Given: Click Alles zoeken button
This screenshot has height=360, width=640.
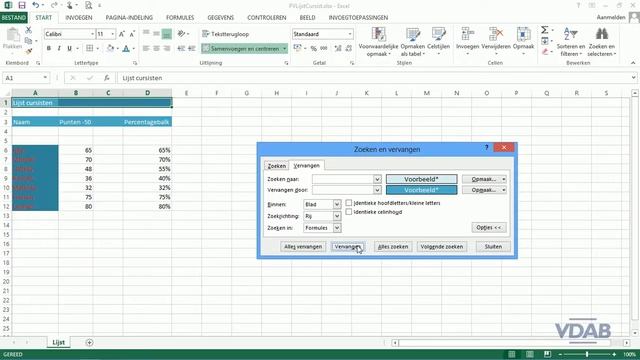Looking at the screenshot, I should coord(393,247).
